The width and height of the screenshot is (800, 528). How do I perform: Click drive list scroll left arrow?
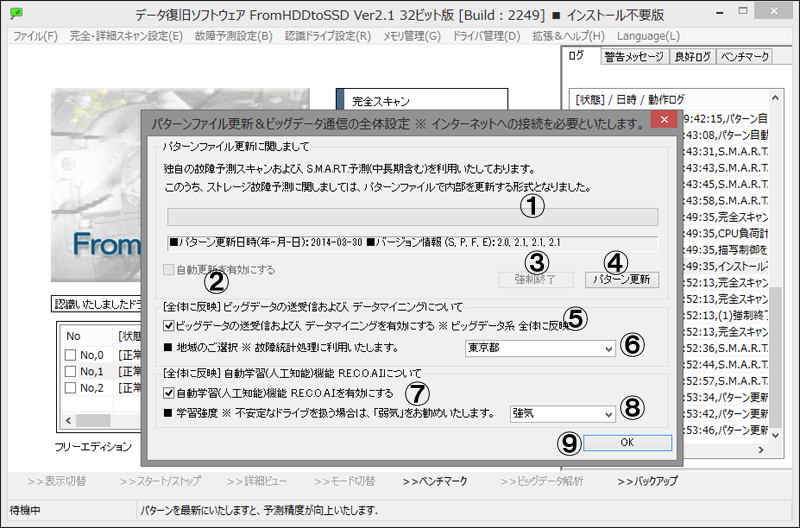pyautogui.click(x=68, y=420)
